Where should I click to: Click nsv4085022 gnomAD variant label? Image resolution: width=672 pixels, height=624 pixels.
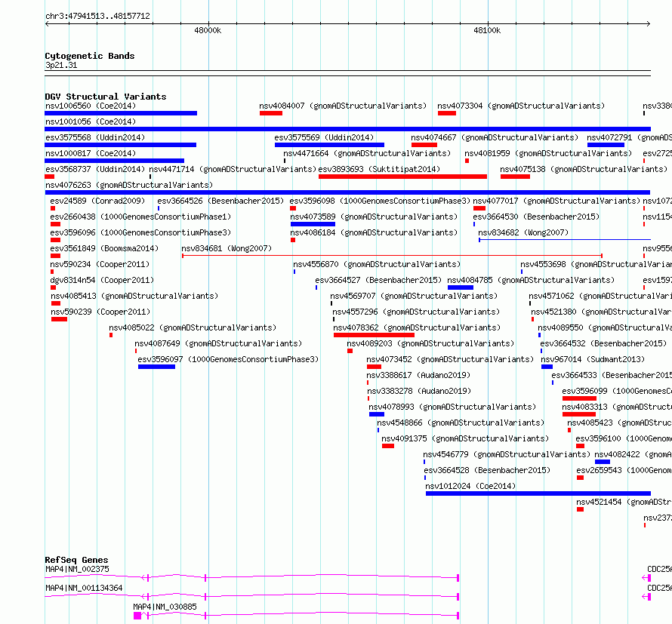(193, 327)
